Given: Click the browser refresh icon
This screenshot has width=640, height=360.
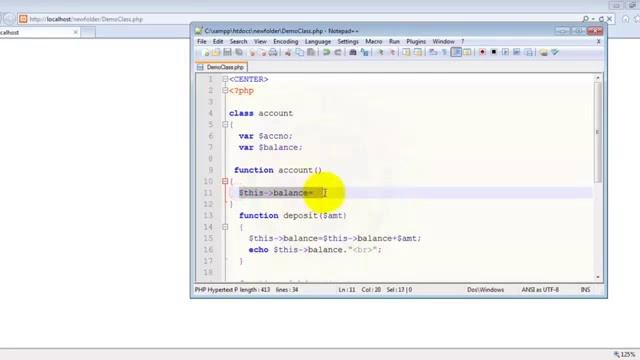Looking at the screenshot, I should [601, 19].
